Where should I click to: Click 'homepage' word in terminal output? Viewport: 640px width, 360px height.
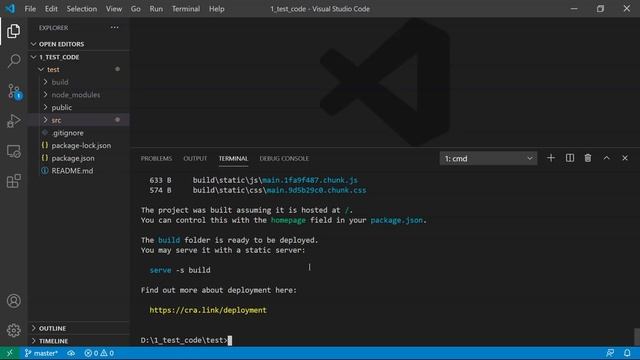pyautogui.click(x=288, y=220)
